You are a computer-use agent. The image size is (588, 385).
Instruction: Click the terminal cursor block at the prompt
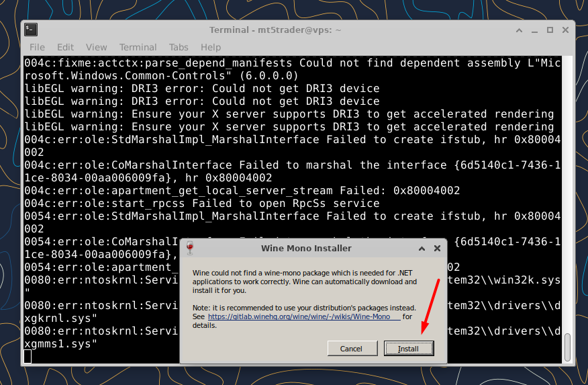[x=28, y=357]
